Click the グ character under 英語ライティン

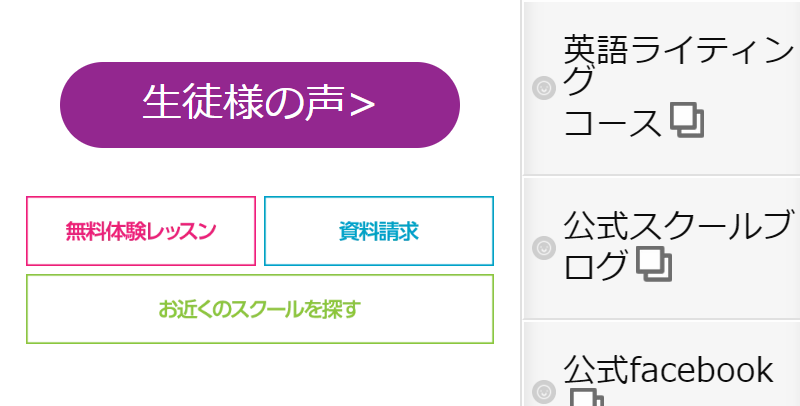[x=579, y=81]
